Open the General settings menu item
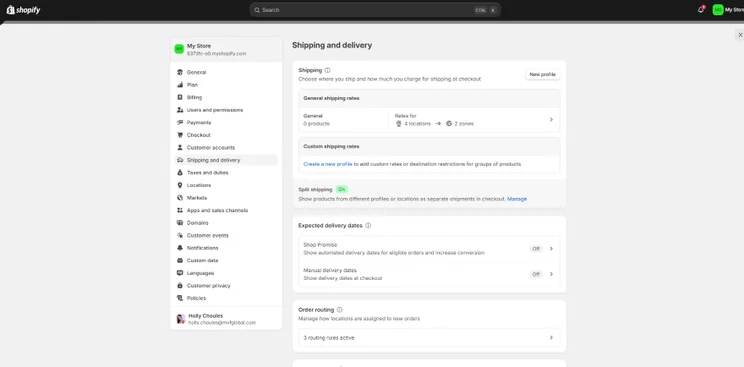 pyautogui.click(x=226, y=72)
